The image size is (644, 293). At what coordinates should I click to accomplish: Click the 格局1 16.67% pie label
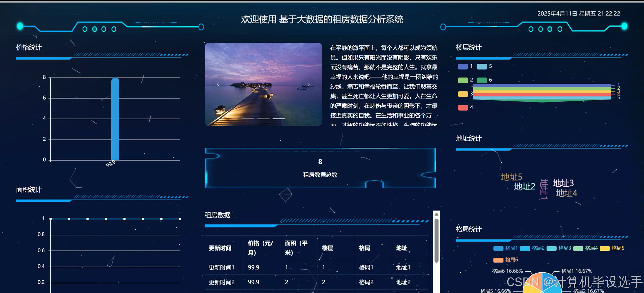point(576,271)
